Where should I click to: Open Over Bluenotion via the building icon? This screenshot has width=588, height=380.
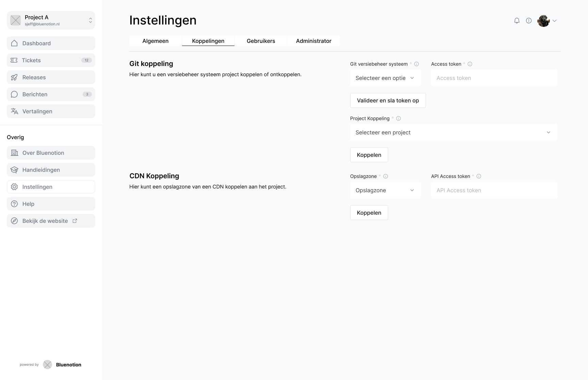click(x=14, y=153)
